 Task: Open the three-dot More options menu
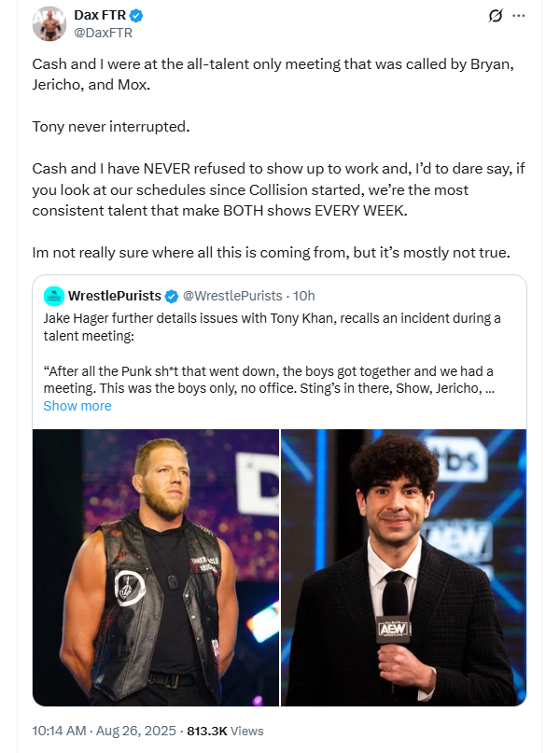(x=520, y=16)
